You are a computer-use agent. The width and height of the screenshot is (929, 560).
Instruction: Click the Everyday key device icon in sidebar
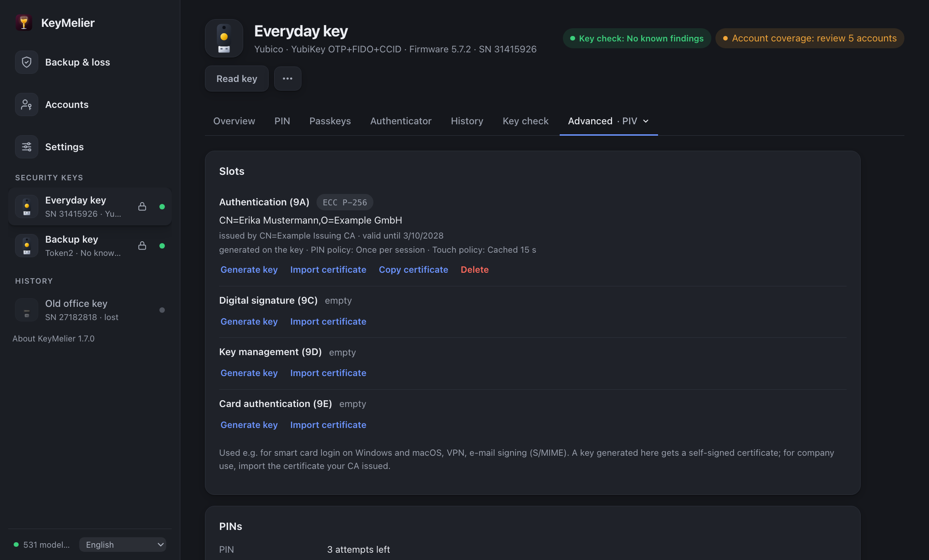click(x=26, y=207)
